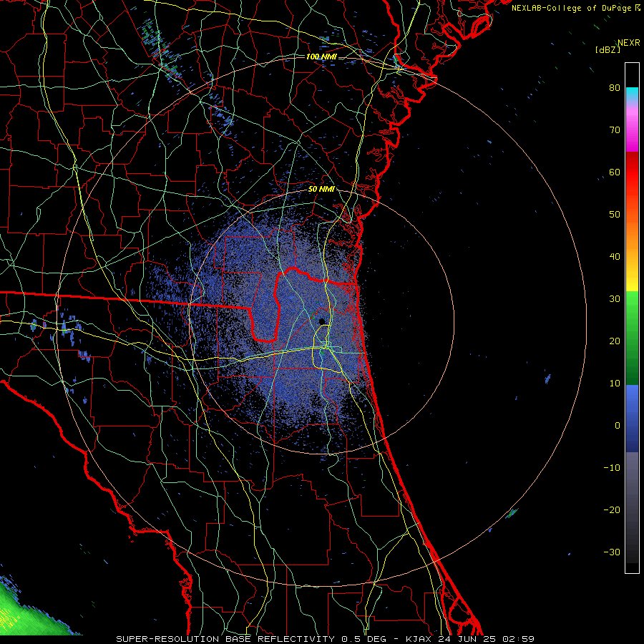Click the black dot marking the KJAX radar site

pyautogui.click(x=322, y=321)
